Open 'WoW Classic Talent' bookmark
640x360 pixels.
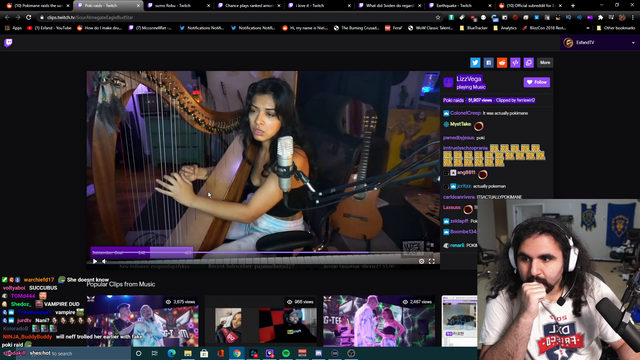(x=431, y=28)
